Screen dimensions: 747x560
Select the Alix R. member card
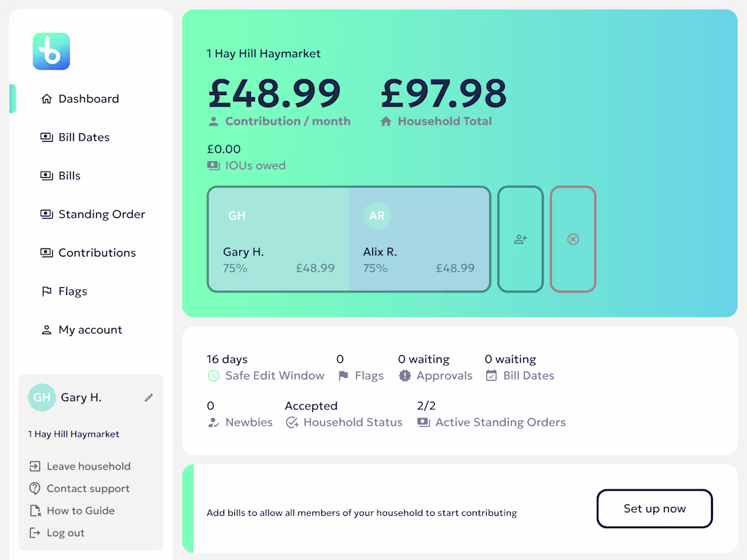[x=419, y=240]
